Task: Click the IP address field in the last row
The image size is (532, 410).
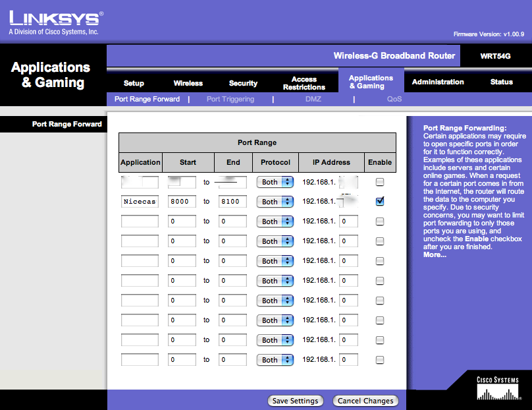Action: click(x=348, y=359)
